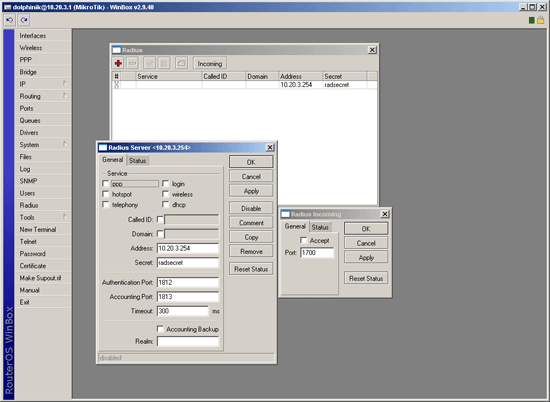Screen dimensions: 550x402
Task: Click the comment icon in Radius toolbar
Action: 181,63
